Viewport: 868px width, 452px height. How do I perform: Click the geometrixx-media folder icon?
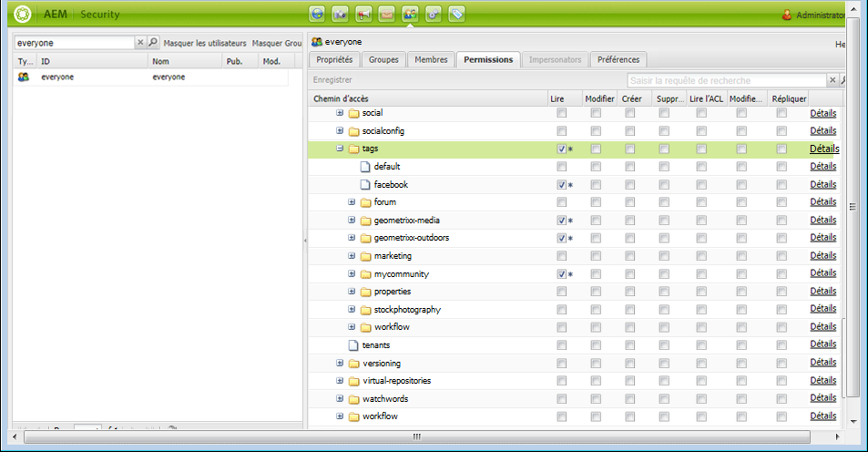(x=366, y=221)
